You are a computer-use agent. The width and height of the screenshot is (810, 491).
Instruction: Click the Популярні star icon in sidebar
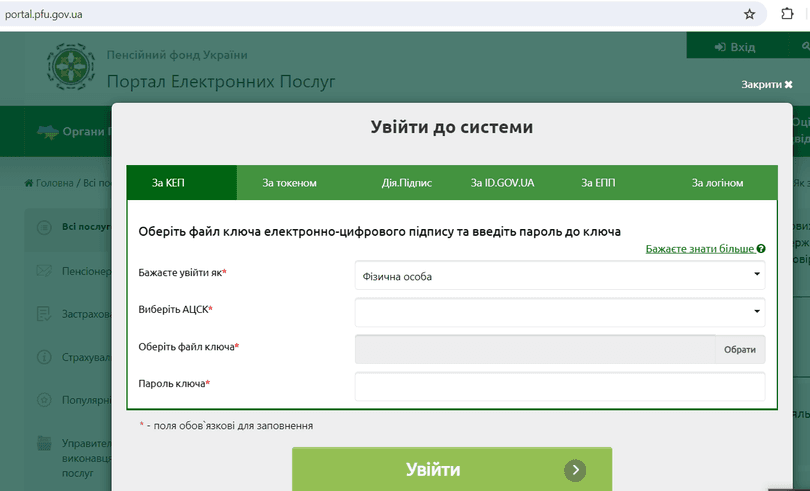click(44, 400)
